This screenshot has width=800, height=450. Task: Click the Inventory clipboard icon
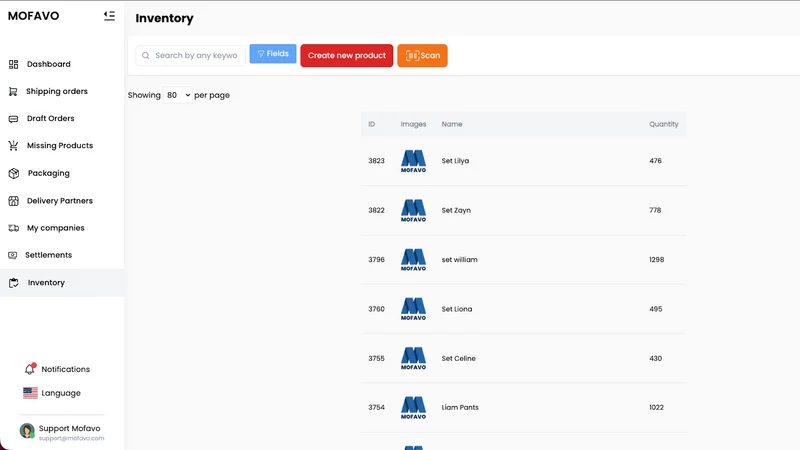pos(14,283)
